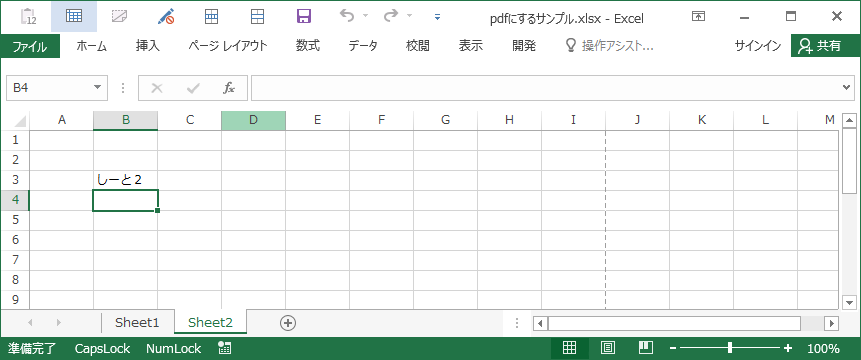Screen dimensions: 861x360
Task: Click the dashed page print-area icon
Action: 120,16
